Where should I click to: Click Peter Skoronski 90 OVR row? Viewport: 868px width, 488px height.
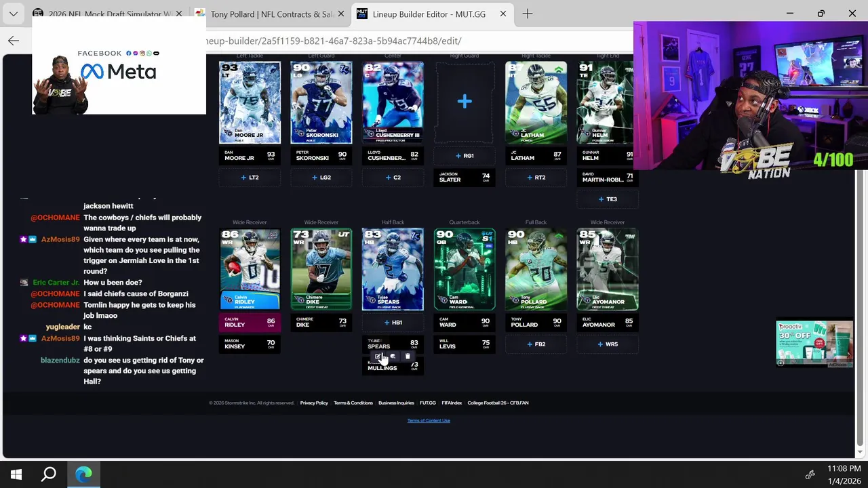pos(321,156)
